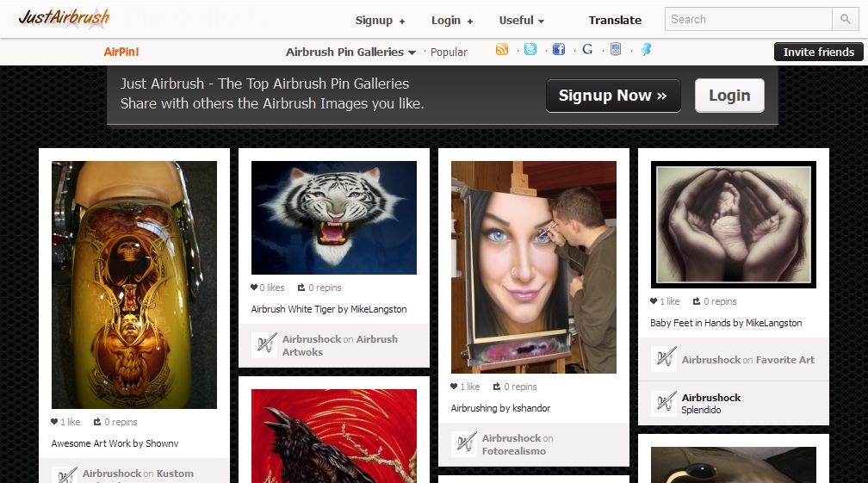This screenshot has height=483, width=868.
Task: Open the Popular pins link
Action: (x=449, y=52)
